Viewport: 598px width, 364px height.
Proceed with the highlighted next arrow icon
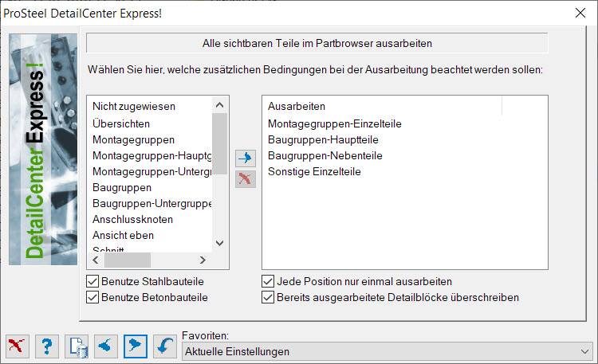coord(136,346)
